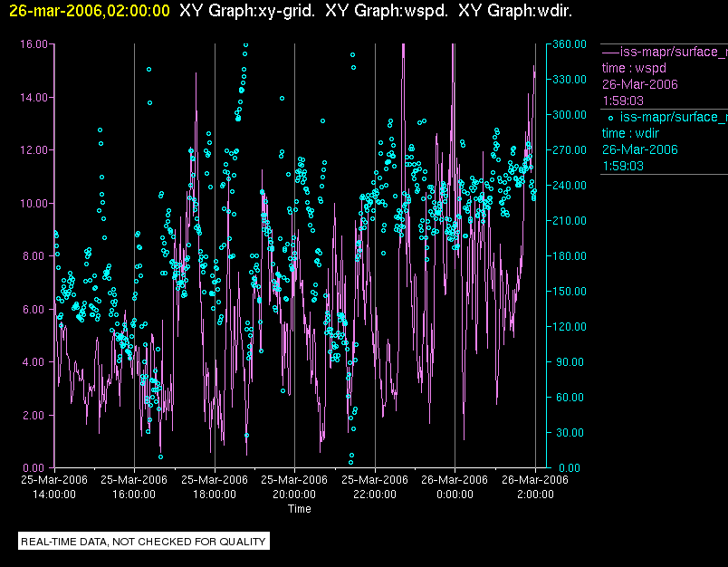Click the REAL-TIME DATA quality notice label
This screenshot has height=567, width=728.
tap(144, 542)
